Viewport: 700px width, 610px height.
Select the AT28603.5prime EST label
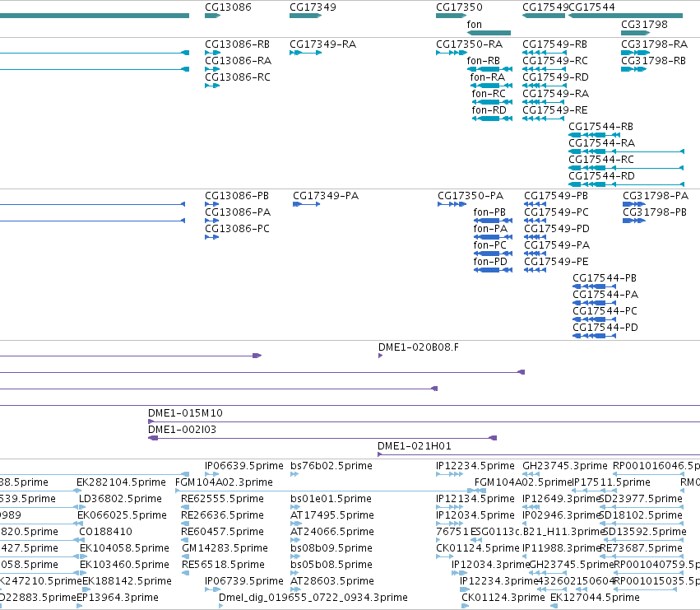(332, 581)
